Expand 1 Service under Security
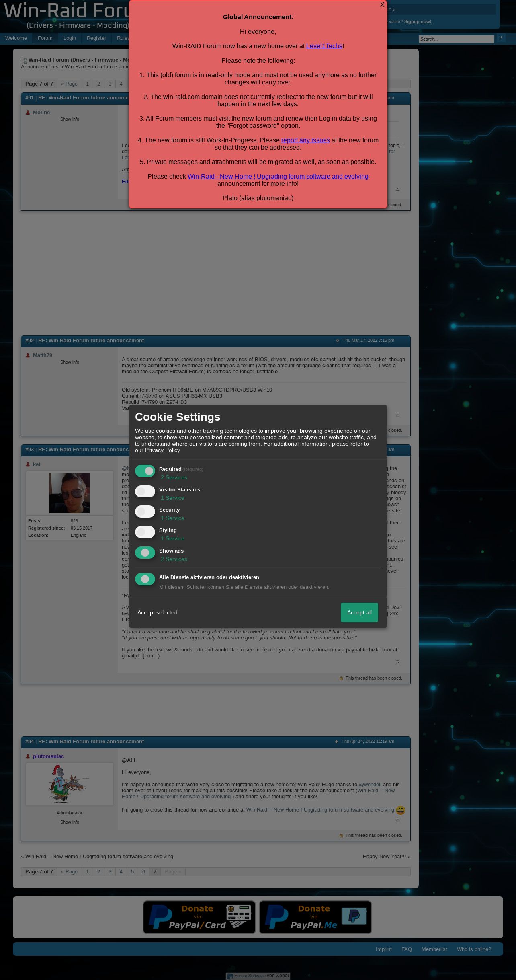 click(x=172, y=518)
